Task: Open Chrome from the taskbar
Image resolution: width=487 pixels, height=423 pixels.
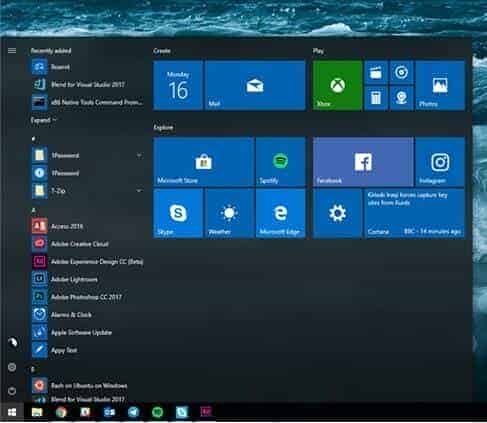Action: tap(61, 412)
